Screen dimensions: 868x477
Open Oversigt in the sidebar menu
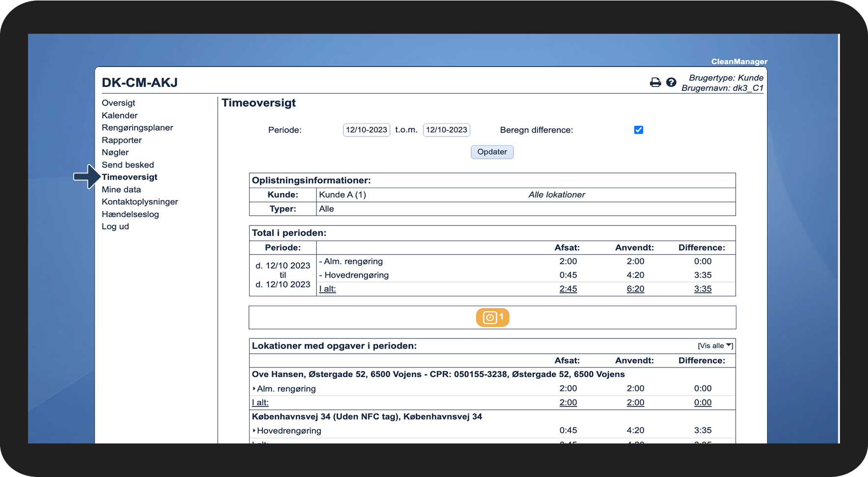pyautogui.click(x=118, y=103)
